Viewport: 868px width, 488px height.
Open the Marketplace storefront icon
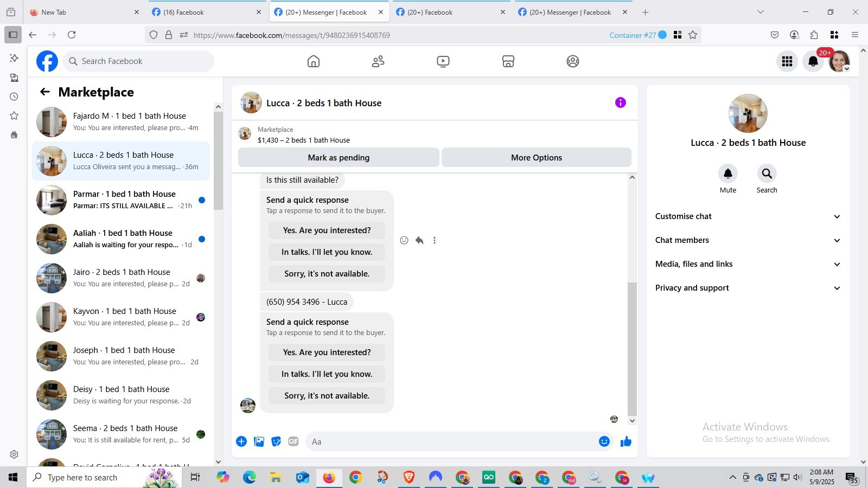[x=508, y=61]
